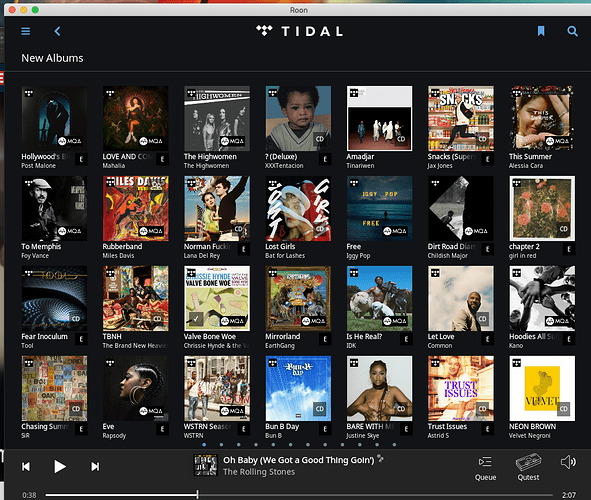Open the Queue panel
The image size is (591, 500).
click(485, 467)
